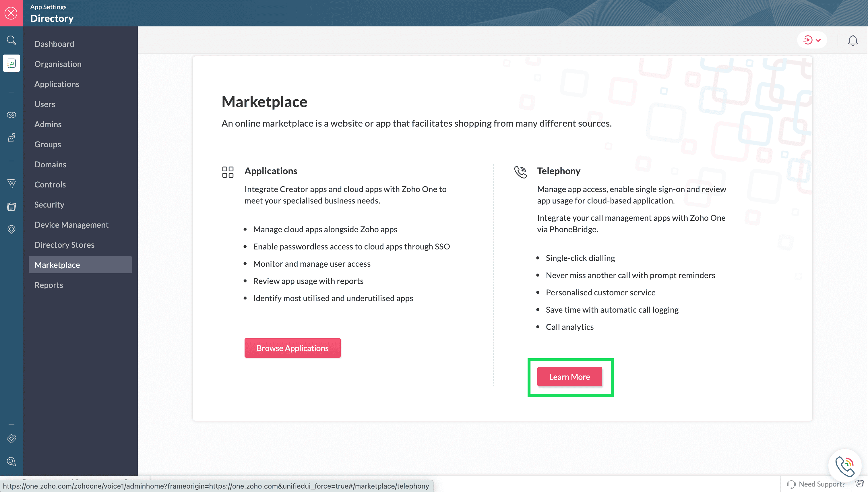The width and height of the screenshot is (868, 492).
Task: Click the Applications grid icon in Marketplace
Action: (228, 172)
